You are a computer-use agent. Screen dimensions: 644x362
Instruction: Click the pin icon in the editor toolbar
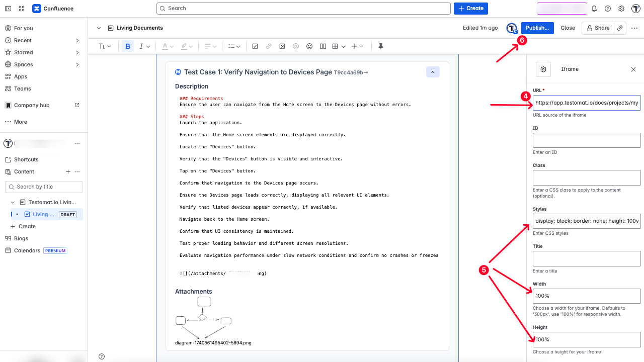381,46
